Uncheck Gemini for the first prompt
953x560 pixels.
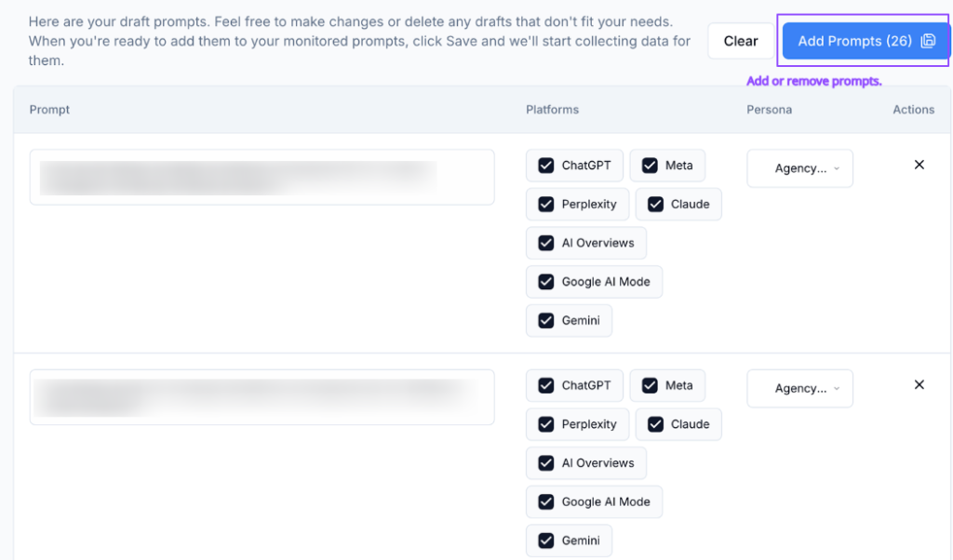click(546, 321)
